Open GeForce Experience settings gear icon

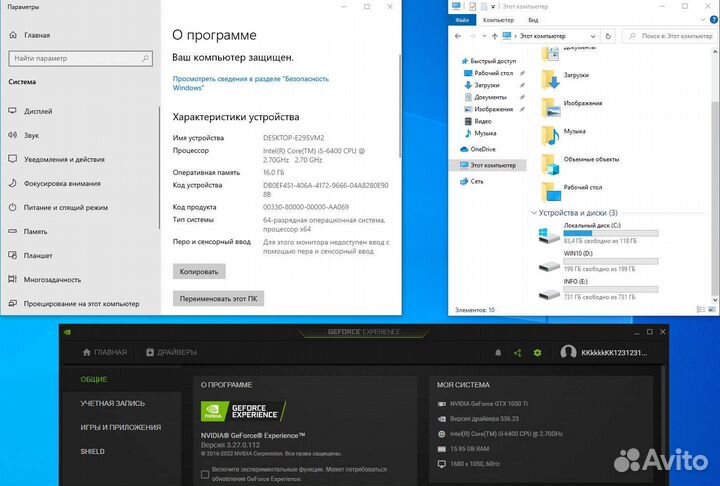tap(537, 352)
